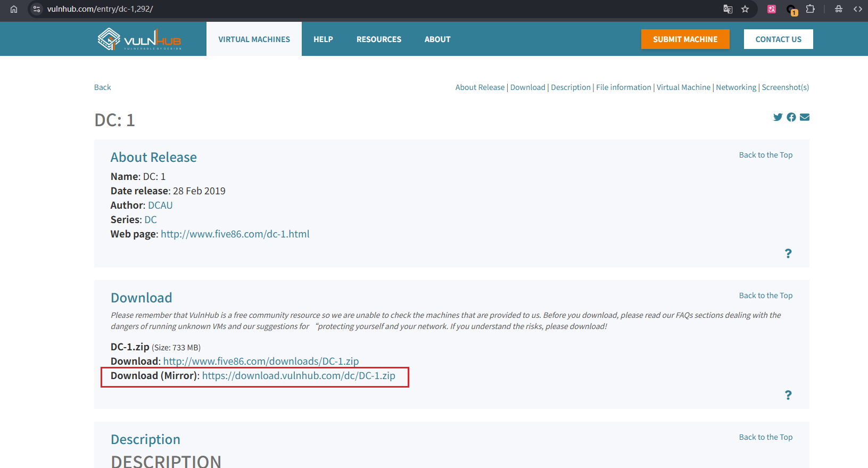Bookmark this page with the star icon
The width and height of the screenshot is (868, 468).
pos(745,9)
